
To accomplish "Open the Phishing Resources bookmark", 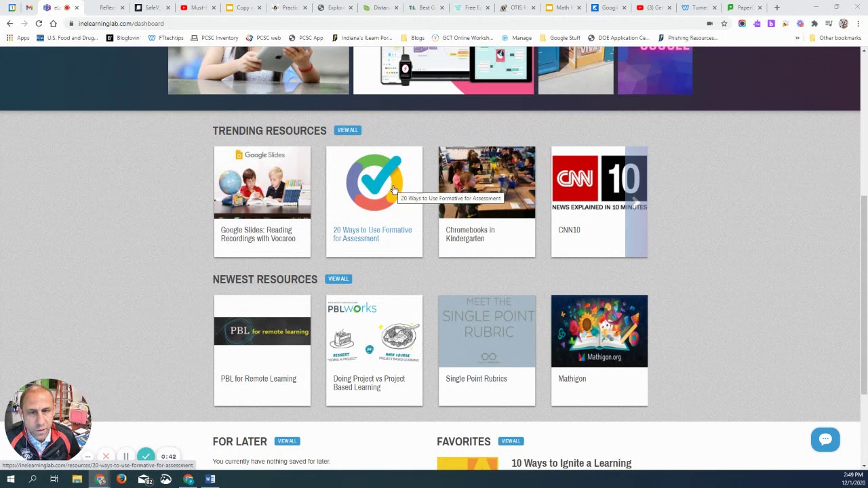I will point(688,38).
